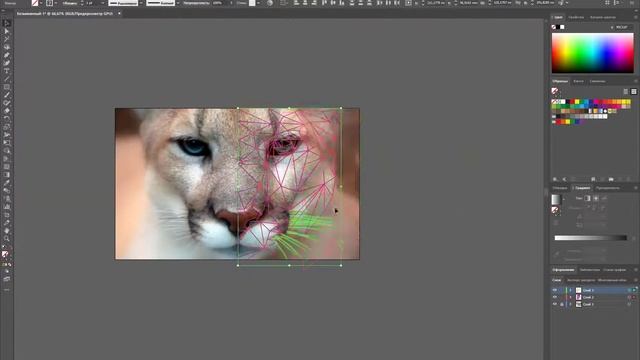The width and height of the screenshot is (640, 360).
Task: Open the Оформление tab
Action: point(563,270)
